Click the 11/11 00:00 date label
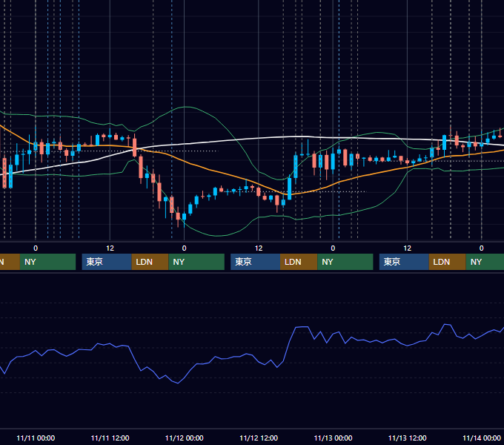 pyautogui.click(x=36, y=438)
